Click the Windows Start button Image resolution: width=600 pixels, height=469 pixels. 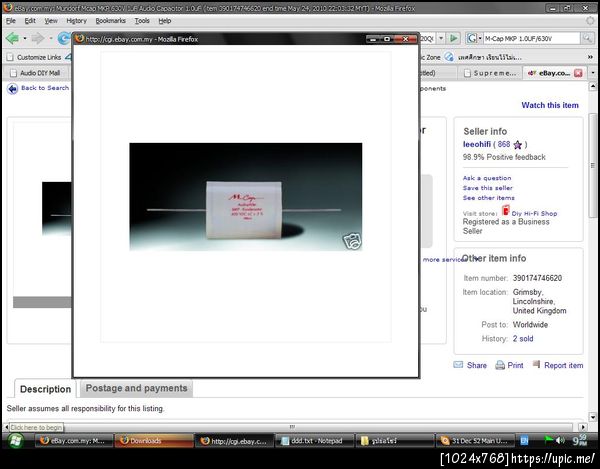[15, 441]
